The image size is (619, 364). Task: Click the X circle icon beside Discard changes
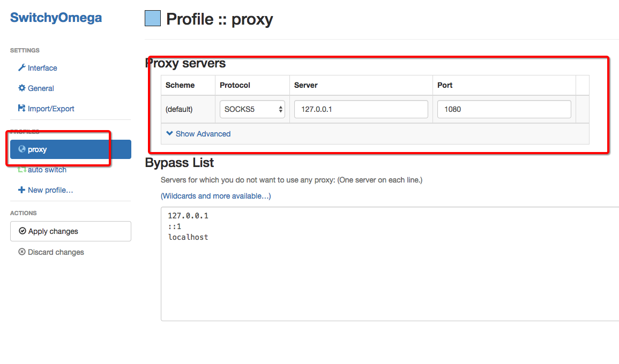coord(22,252)
